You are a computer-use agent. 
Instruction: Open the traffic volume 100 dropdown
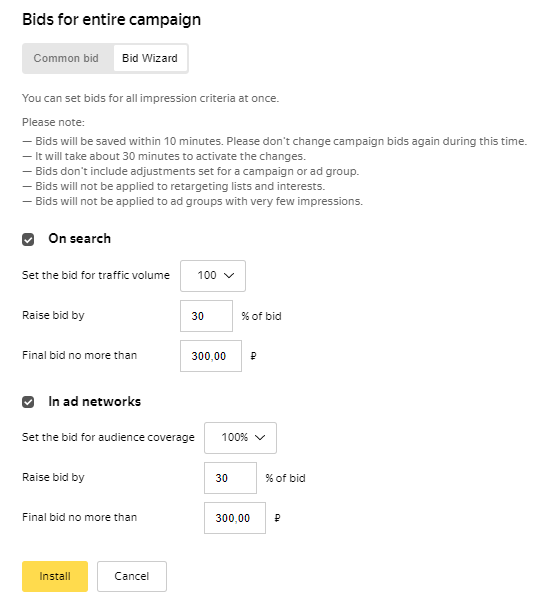click(x=213, y=276)
